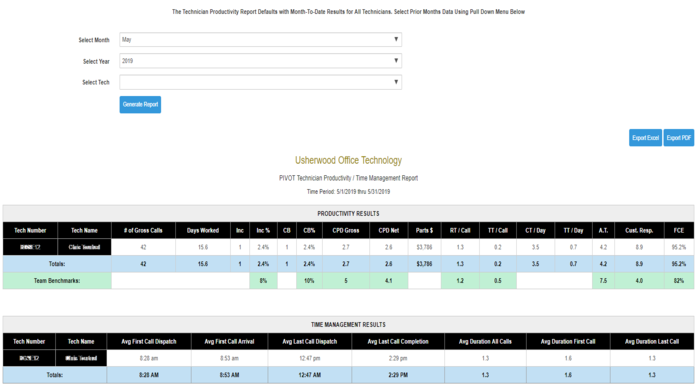
Task: Click the 12:47 AM totals value
Action: (310, 375)
